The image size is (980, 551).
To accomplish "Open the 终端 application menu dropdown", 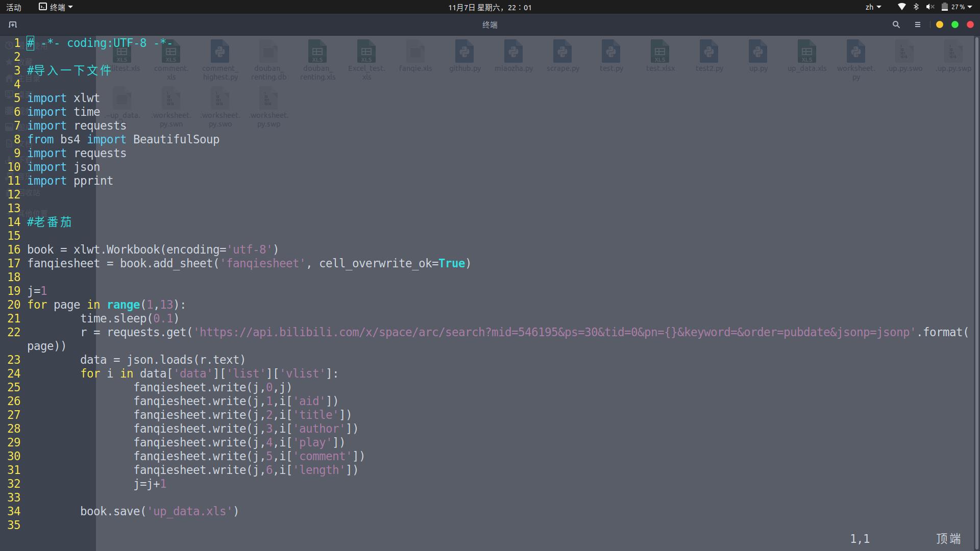I will (56, 7).
